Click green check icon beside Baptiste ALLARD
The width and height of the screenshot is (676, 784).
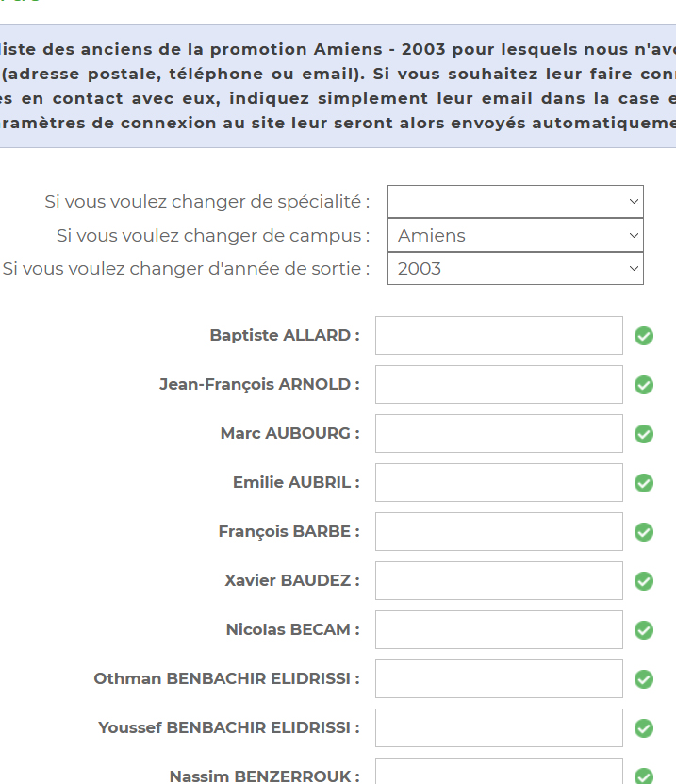(644, 336)
